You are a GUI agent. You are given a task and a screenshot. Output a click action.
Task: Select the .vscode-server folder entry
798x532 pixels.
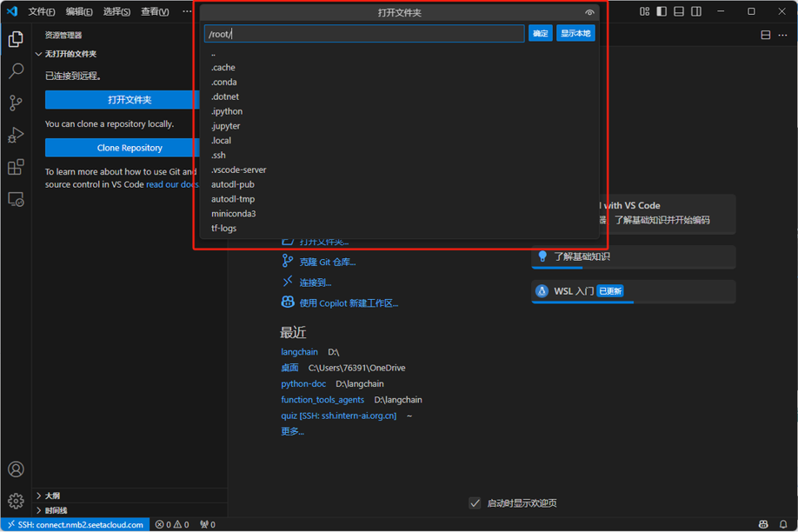tap(399, 170)
